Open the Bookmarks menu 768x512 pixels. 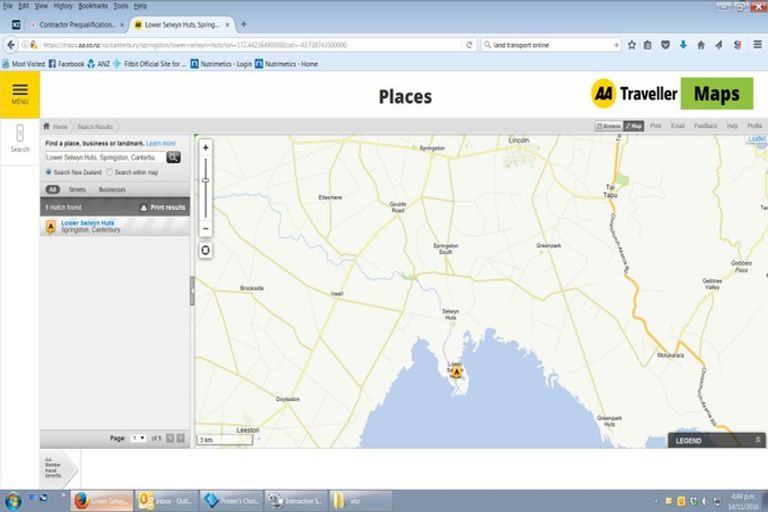coord(91,6)
